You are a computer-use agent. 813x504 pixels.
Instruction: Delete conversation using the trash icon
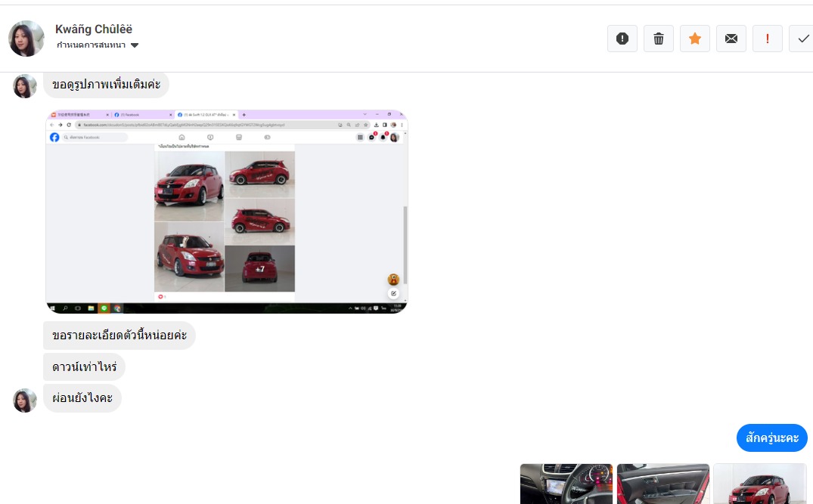click(x=658, y=39)
